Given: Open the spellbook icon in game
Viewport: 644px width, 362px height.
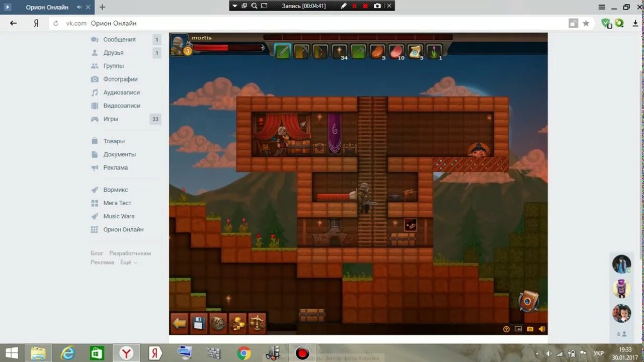Looking at the screenshot, I should (x=529, y=301).
